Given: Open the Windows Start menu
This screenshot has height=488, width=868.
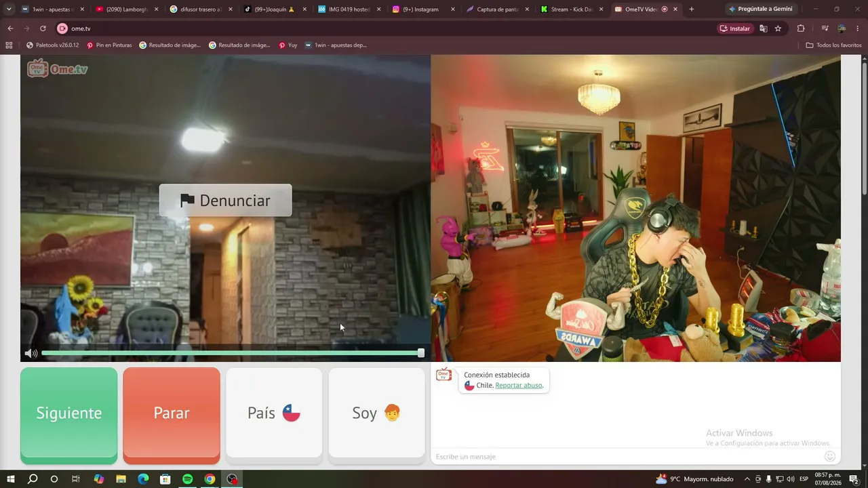Looking at the screenshot, I should [x=11, y=479].
